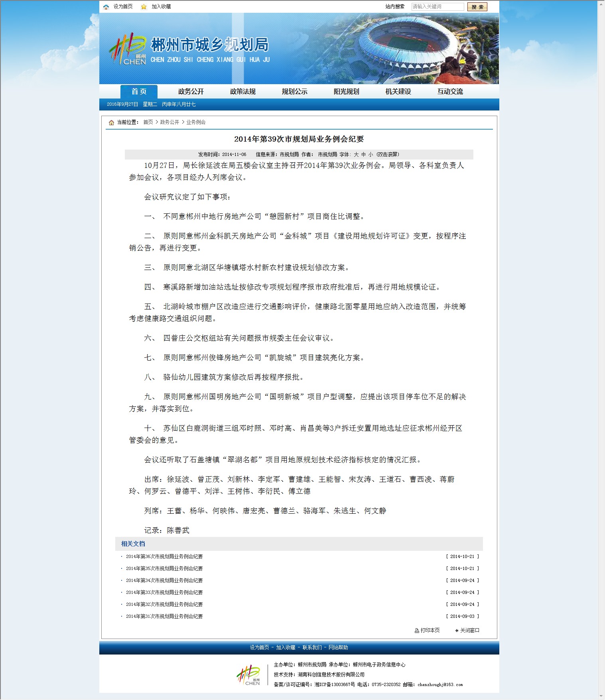
Task: Click breadcrumb link 政务公开
Action: coord(169,122)
